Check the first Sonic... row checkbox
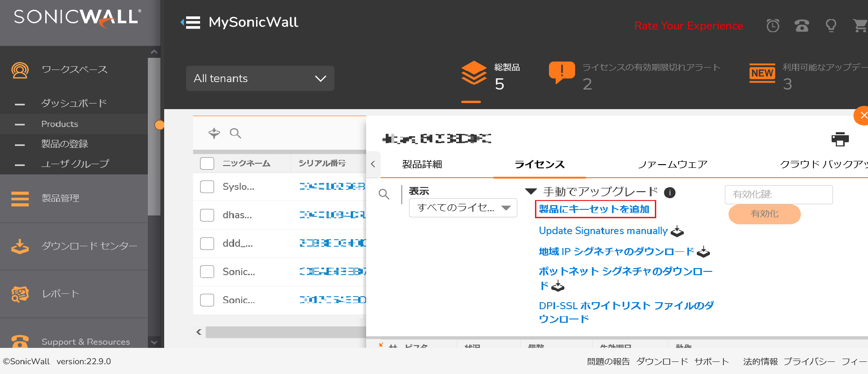This screenshot has height=374, width=868. [207, 271]
